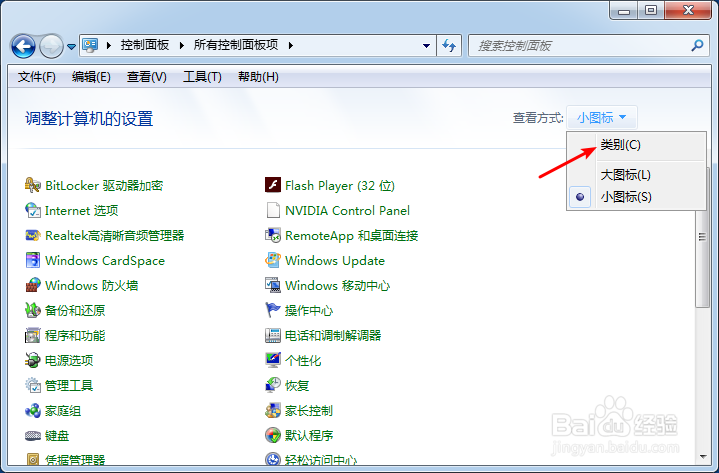Screen dimensions: 719x473
Task: Open the recent pages arrow next to Forward
Action: (x=72, y=46)
